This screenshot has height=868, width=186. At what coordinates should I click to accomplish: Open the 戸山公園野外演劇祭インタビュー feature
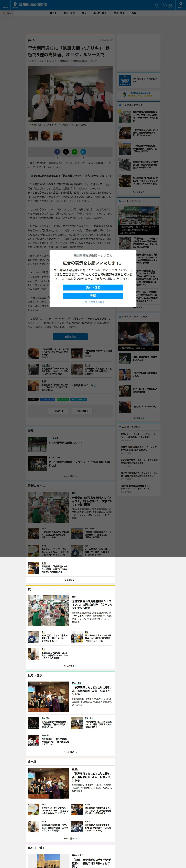point(70,463)
